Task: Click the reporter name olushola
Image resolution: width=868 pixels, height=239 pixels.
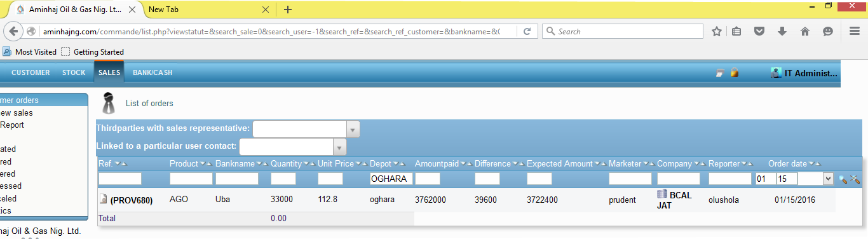Action: pyautogui.click(x=724, y=200)
